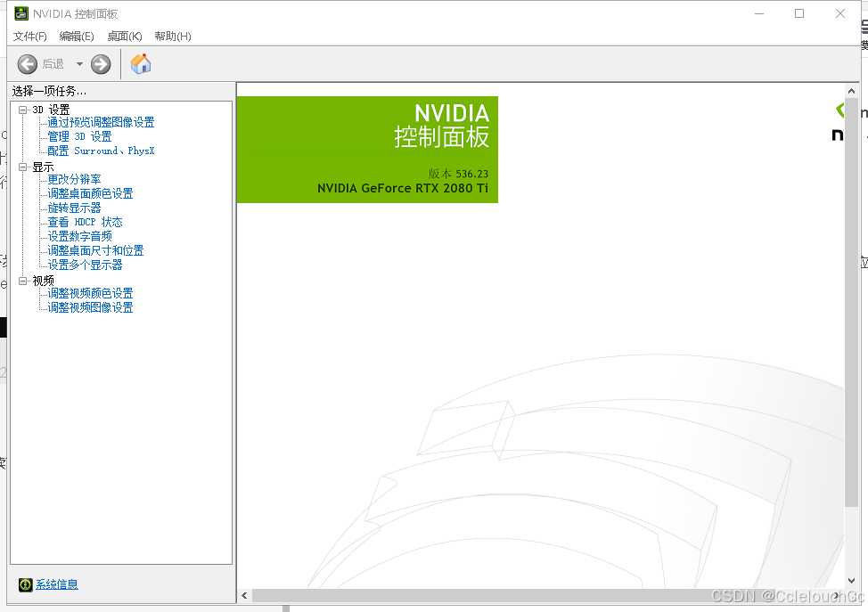Open the 桌面(K) menu
Image resolution: width=868 pixels, height=612 pixels.
[125, 36]
